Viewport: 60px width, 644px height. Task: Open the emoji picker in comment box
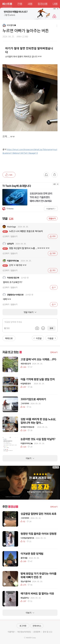[x=43, y=328]
